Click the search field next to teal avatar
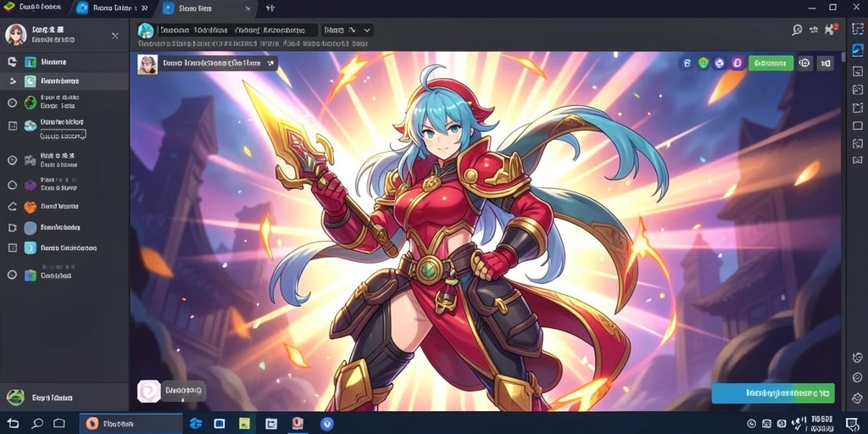The image size is (868, 434). (x=237, y=30)
